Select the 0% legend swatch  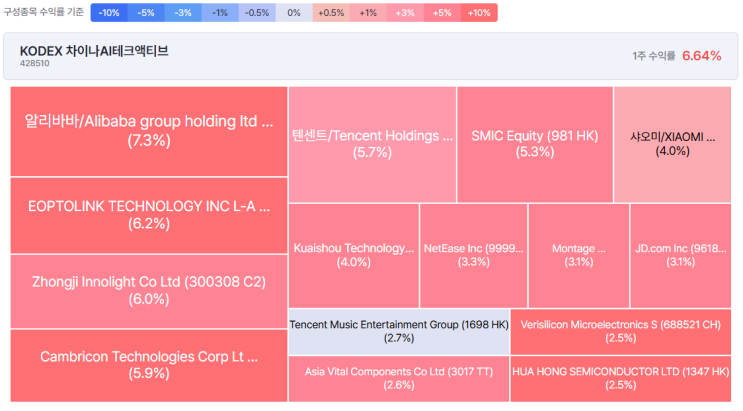point(294,13)
